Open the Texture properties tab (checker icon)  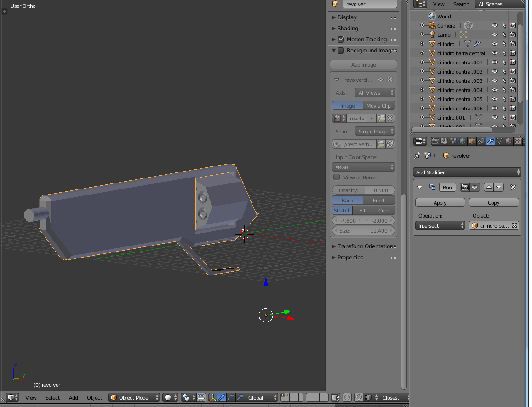point(517,141)
